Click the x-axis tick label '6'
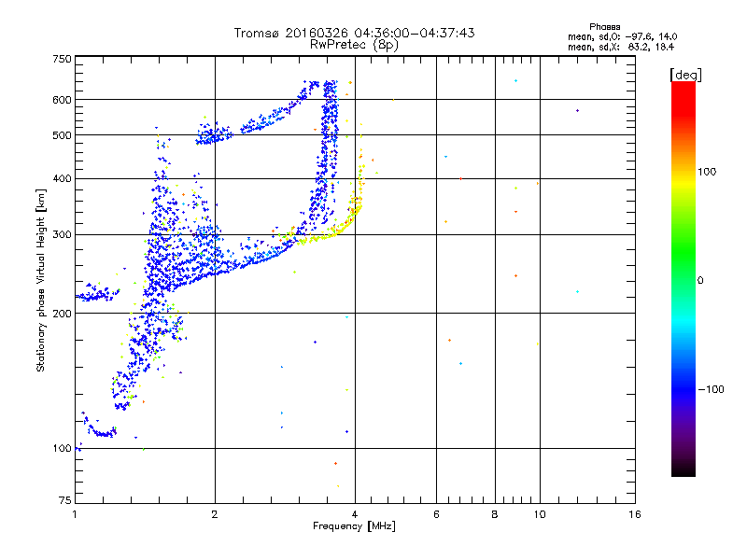The image size is (747, 560). pos(436,514)
